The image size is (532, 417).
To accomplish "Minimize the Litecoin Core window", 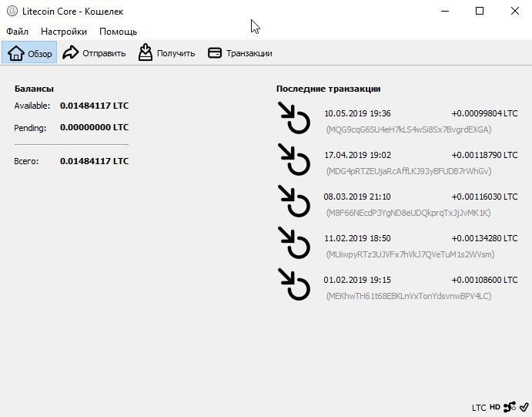I will (445, 12).
